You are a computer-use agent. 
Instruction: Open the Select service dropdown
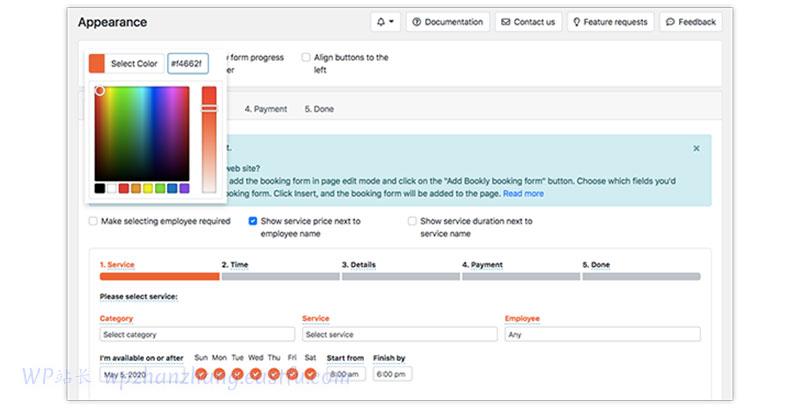(x=399, y=335)
